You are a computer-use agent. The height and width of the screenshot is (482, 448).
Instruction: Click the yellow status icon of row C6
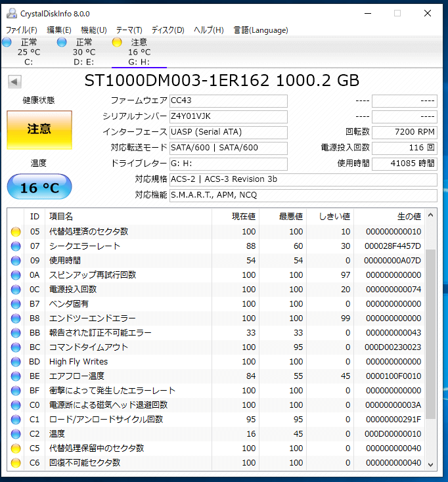[16, 463]
